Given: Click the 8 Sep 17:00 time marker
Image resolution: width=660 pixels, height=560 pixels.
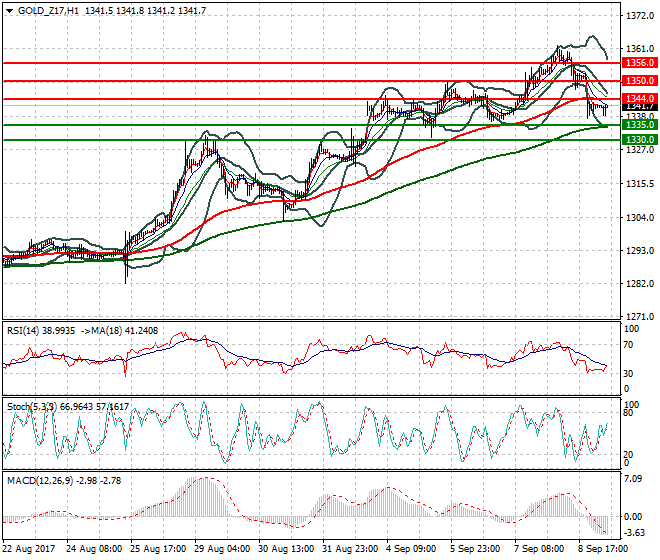Looking at the screenshot, I should tap(604, 549).
